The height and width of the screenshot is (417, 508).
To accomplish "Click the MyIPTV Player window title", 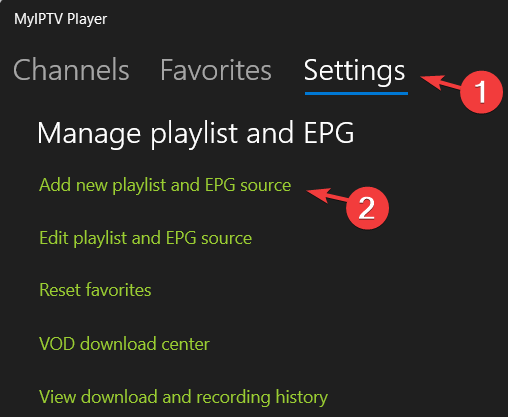I will pyautogui.click(x=60, y=19).
